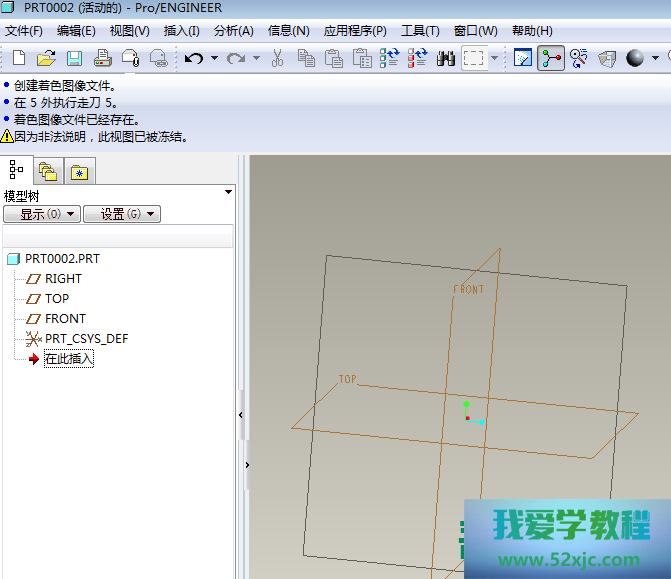Click the binoculars Find icon
The image size is (671, 579).
pos(446,58)
